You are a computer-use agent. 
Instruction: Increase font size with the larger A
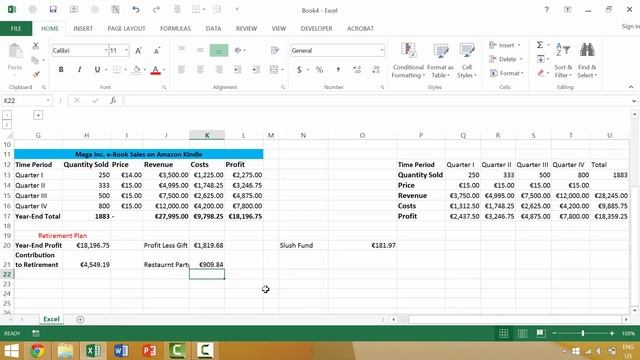(138, 51)
